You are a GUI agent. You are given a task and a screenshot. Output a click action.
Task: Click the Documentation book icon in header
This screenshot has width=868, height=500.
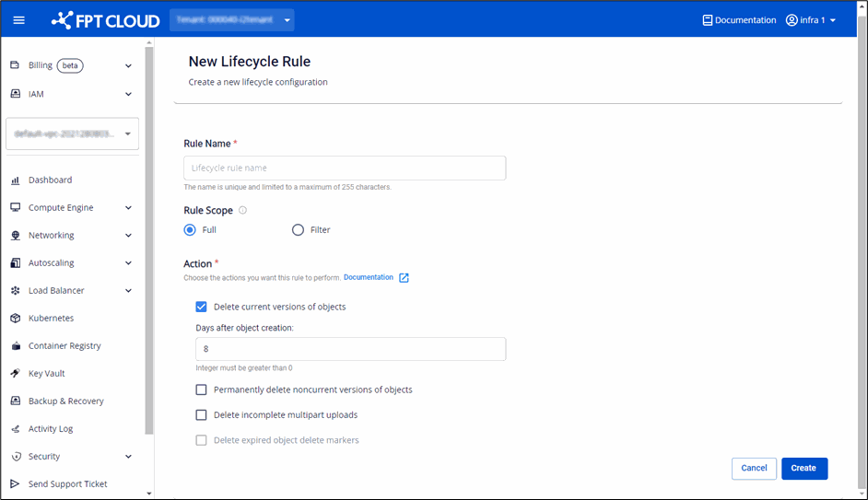[707, 20]
